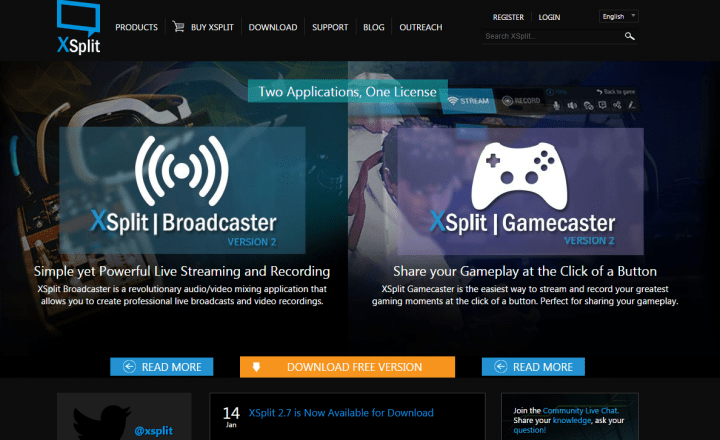Open the XSplit 2.7 Now Available news link

tap(341, 412)
